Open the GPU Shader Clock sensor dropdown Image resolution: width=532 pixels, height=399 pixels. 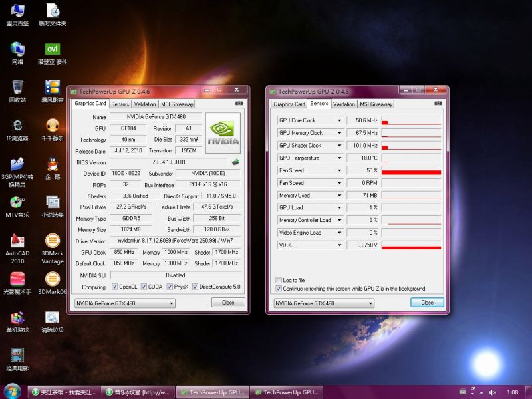click(x=339, y=145)
